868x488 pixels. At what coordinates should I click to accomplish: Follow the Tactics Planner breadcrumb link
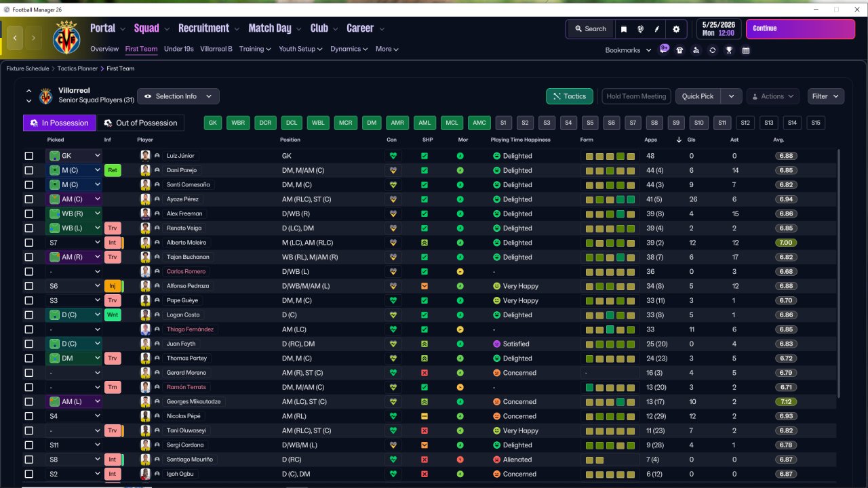coord(78,68)
